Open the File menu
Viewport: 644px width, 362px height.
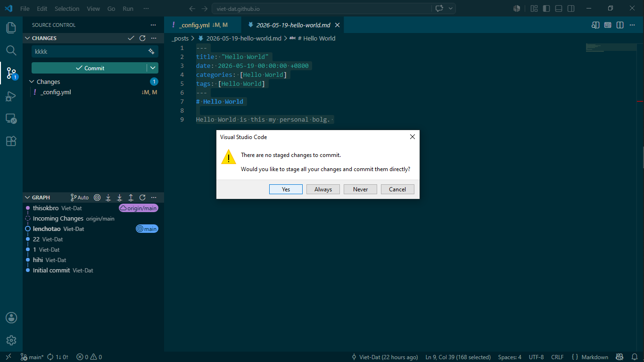click(25, 8)
